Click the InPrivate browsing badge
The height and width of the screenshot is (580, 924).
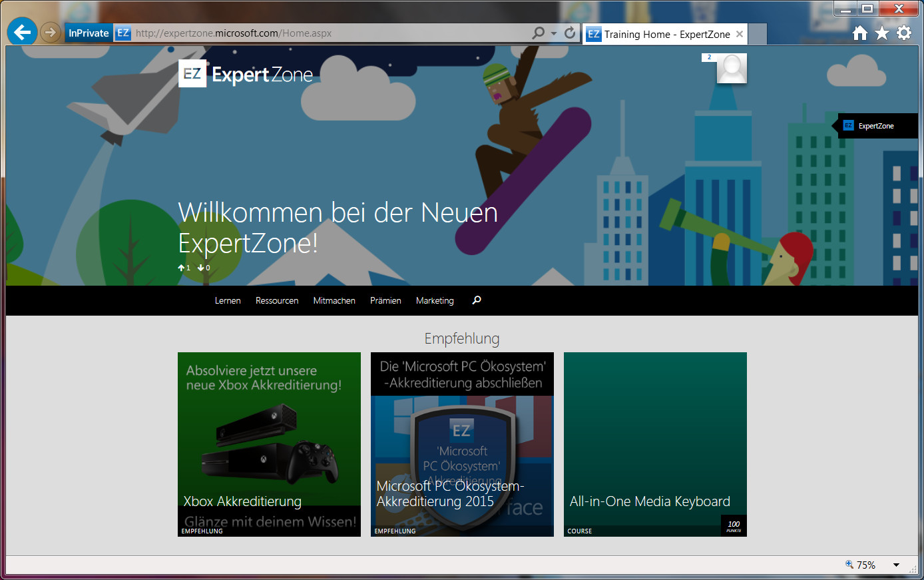pos(88,32)
